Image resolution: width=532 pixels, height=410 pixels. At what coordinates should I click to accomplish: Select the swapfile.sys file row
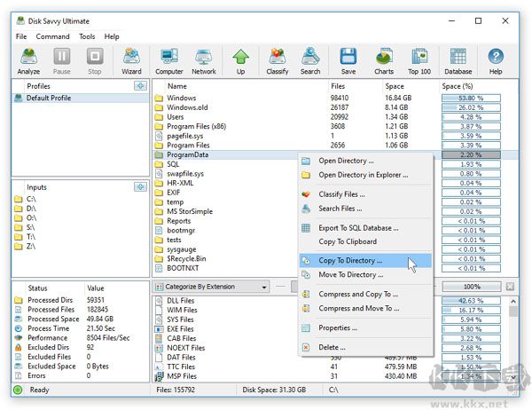pyautogui.click(x=225, y=174)
